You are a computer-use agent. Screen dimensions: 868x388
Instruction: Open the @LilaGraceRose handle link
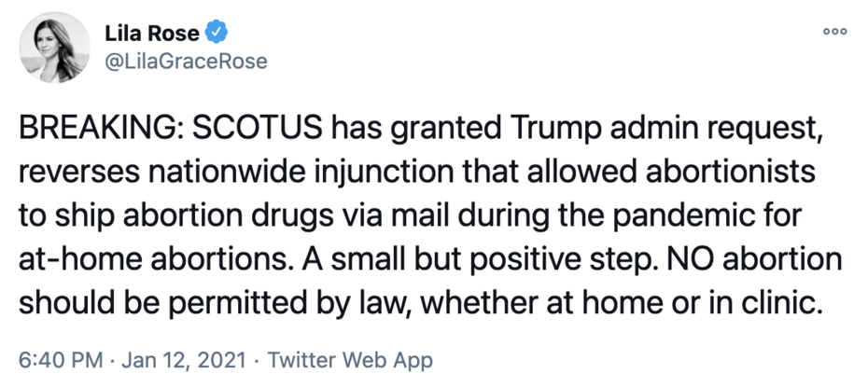coord(183,61)
